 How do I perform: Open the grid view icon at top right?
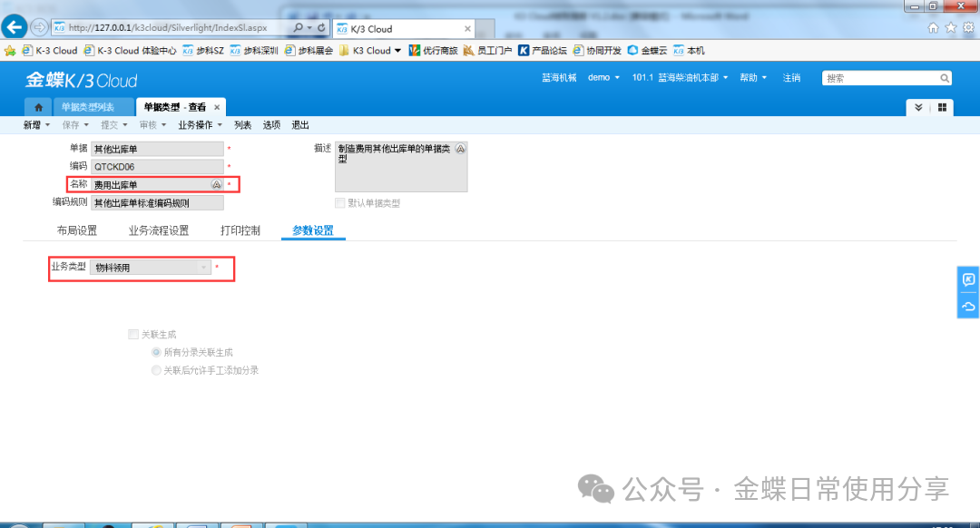942,107
